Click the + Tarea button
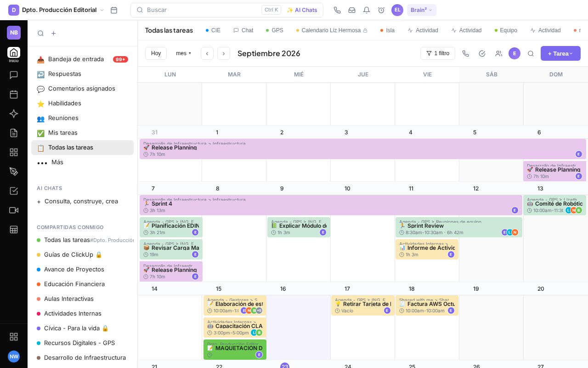This screenshot has width=588, height=368. [560, 53]
